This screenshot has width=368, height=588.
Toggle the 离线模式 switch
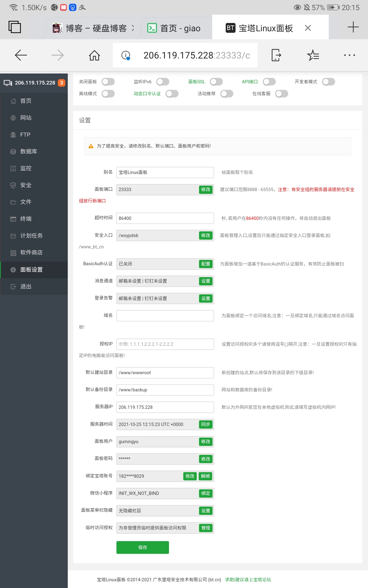108,94
